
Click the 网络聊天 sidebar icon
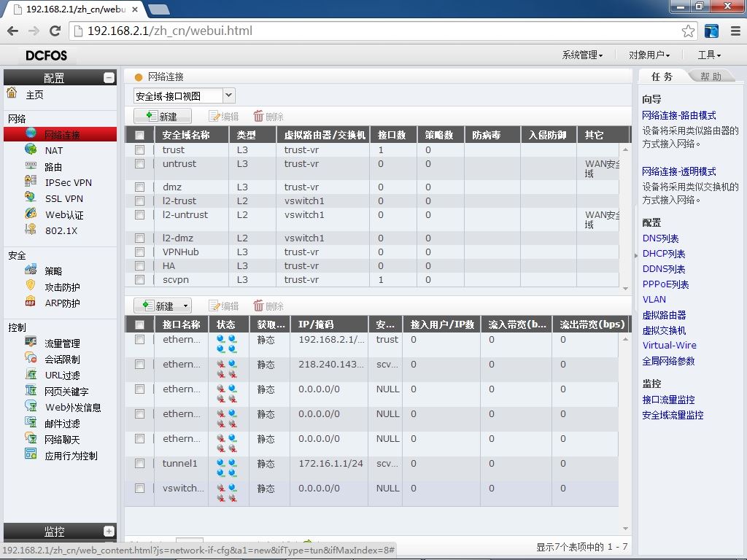(x=31, y=438)
